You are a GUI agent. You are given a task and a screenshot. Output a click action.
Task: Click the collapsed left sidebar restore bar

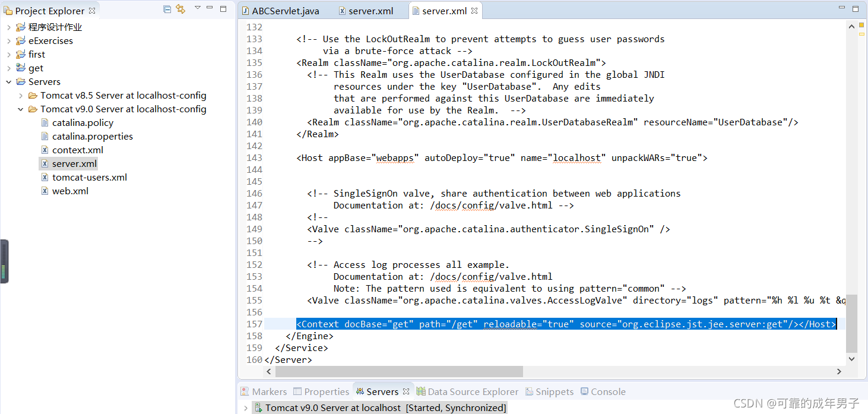point(4,261)
